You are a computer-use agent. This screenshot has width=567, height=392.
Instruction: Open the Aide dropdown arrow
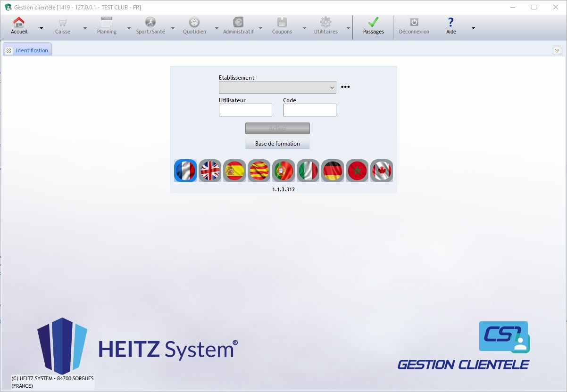click(x=473, y=28)
